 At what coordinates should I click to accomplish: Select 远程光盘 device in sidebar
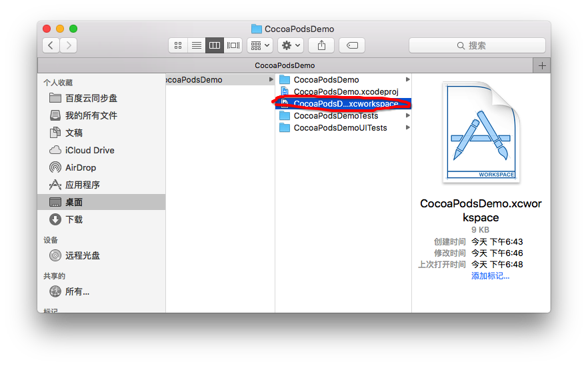click(101, 255)
